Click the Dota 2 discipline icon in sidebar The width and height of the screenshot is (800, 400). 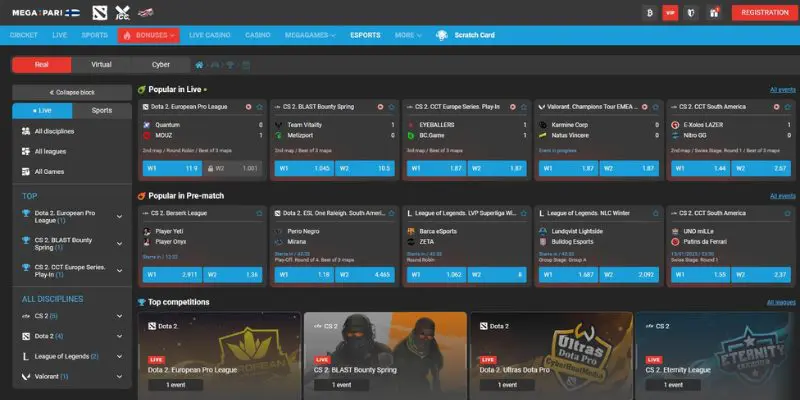[26, 336]
